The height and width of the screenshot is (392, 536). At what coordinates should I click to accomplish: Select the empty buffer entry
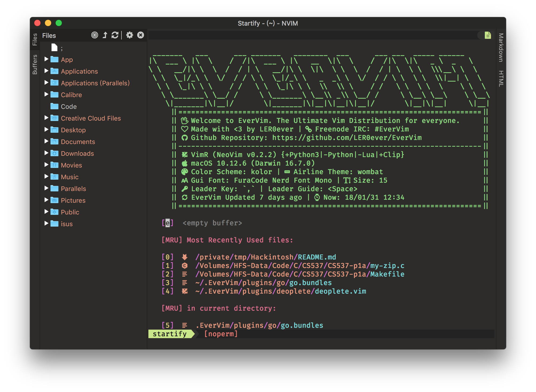[212, 223]
